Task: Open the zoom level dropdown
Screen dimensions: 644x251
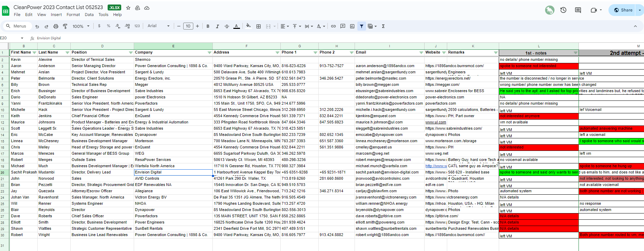Action: point(81,26)
